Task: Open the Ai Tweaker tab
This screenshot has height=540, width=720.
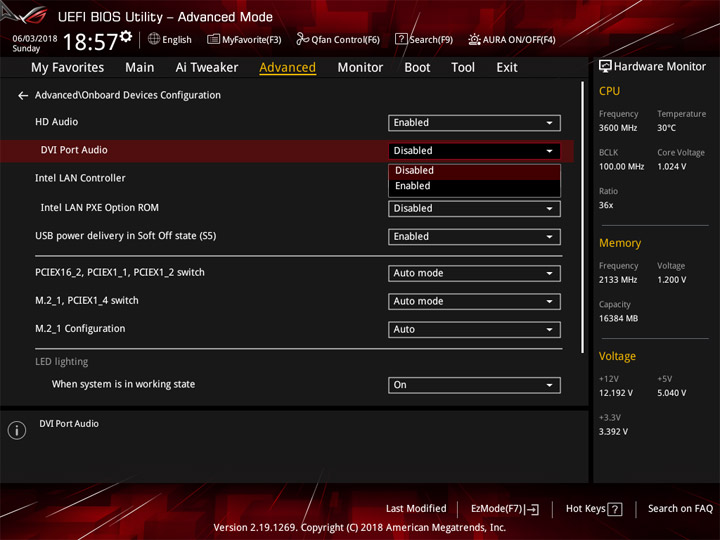Action: click(207, 68)
